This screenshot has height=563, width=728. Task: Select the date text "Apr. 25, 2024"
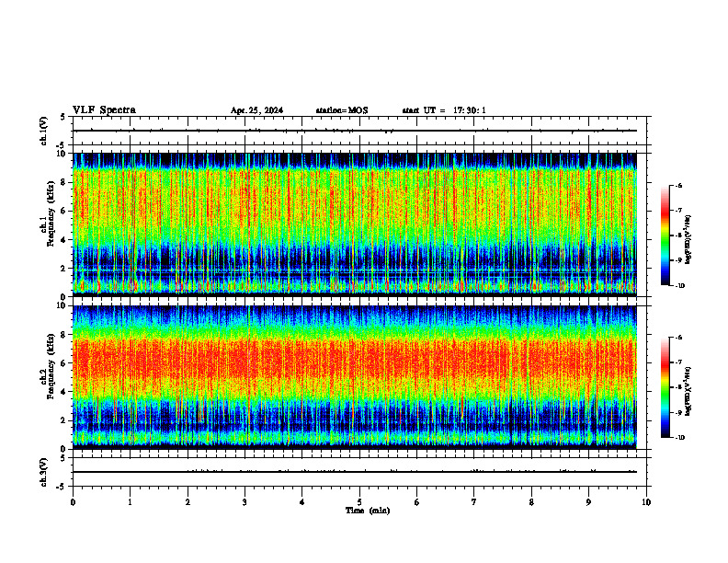coord(256,110)
